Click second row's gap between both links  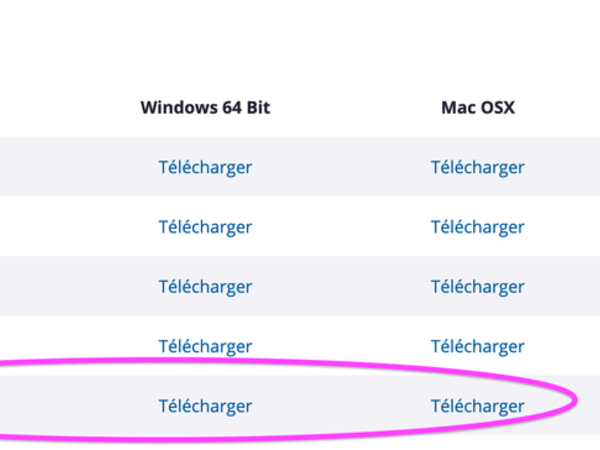[x=340, y=227]
